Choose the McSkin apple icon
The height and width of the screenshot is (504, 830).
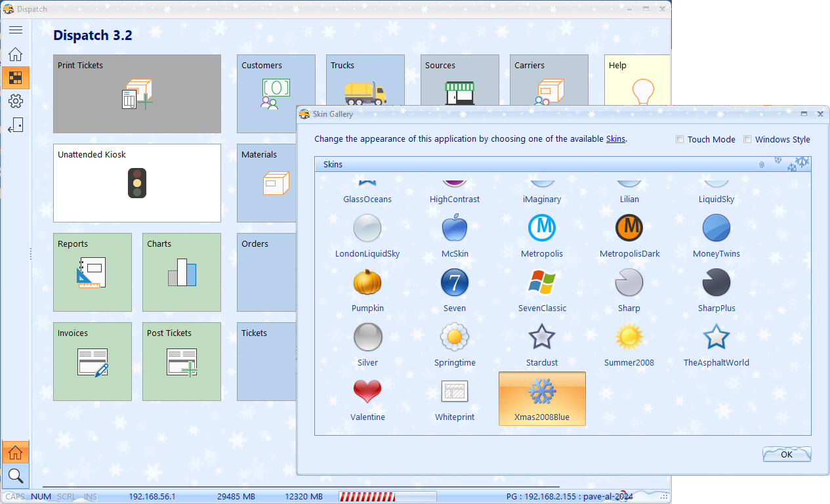[454, 228]
